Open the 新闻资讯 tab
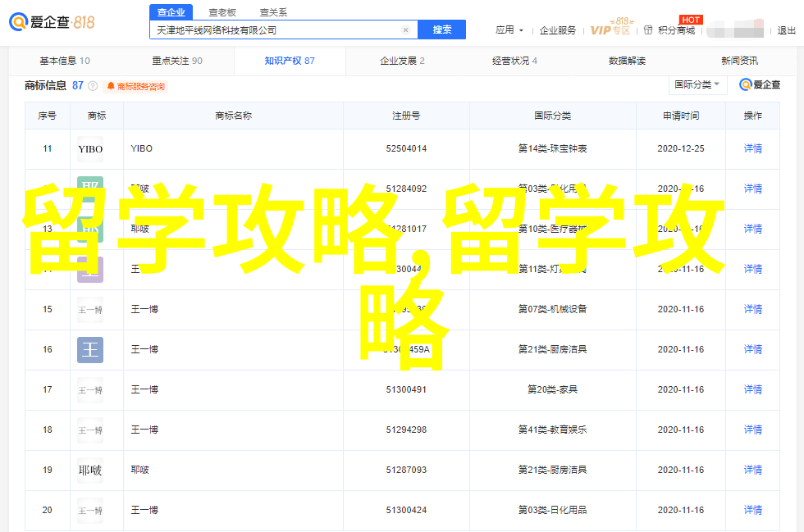The width and height of the screenshot is (804, 532). click(x=739, y=61)
